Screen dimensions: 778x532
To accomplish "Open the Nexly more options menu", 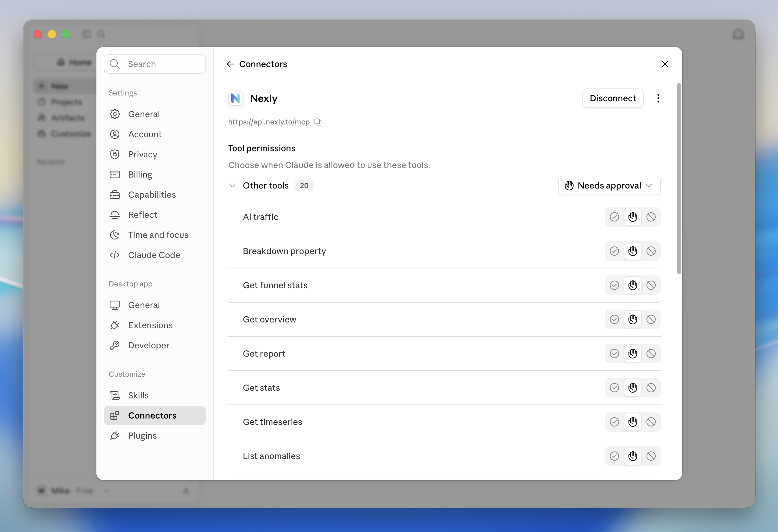I will coord(658,98).
